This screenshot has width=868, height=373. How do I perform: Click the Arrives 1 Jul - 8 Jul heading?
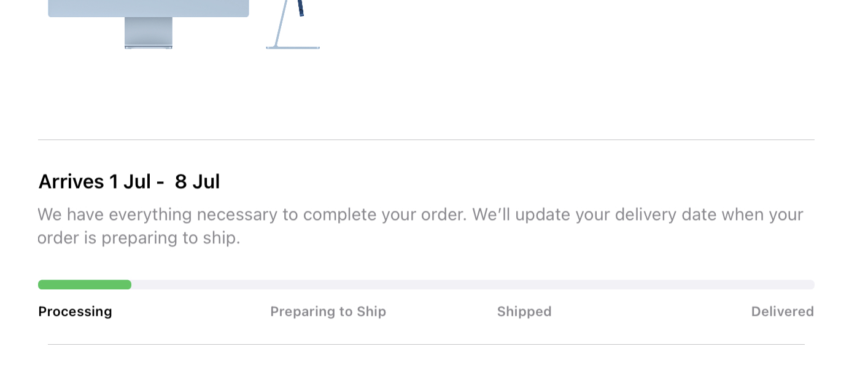[129, 182]
